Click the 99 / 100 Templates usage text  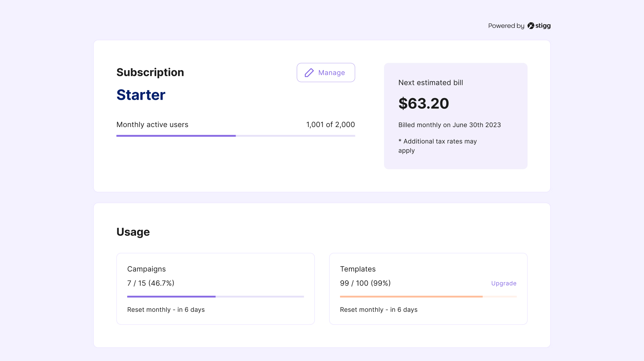tap(365, 283)
